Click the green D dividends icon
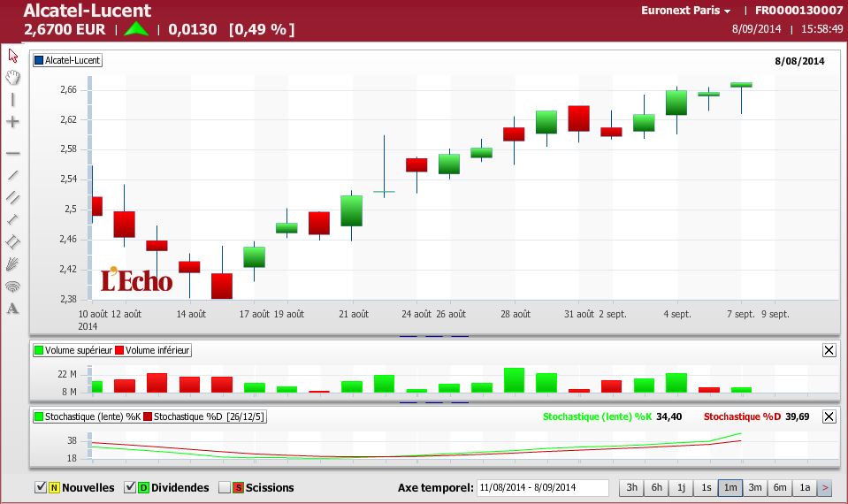 point(143,488)
